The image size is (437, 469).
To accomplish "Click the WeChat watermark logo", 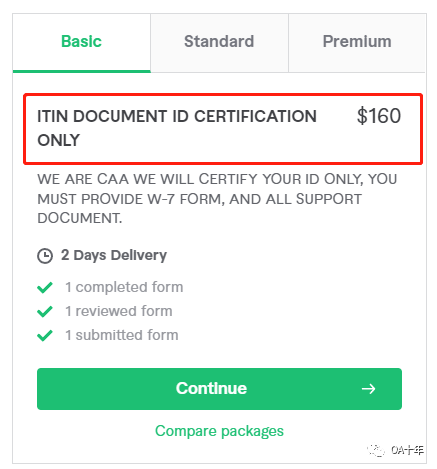I will tap(376, 450).
